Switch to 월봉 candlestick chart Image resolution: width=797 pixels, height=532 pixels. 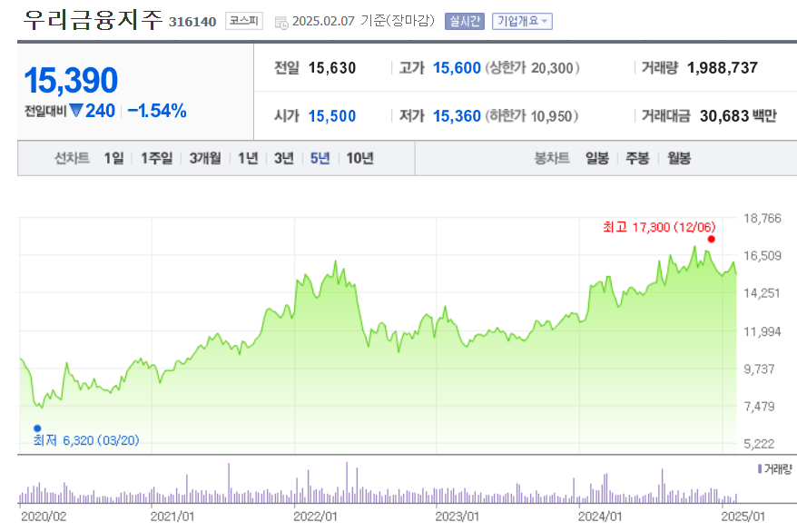[679, 159]
